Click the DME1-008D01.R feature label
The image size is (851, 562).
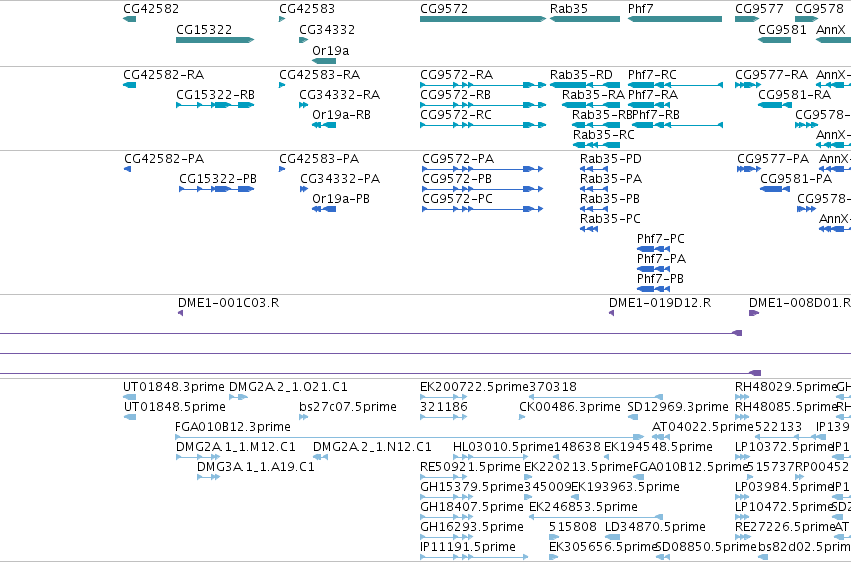(x=800, y=302)
